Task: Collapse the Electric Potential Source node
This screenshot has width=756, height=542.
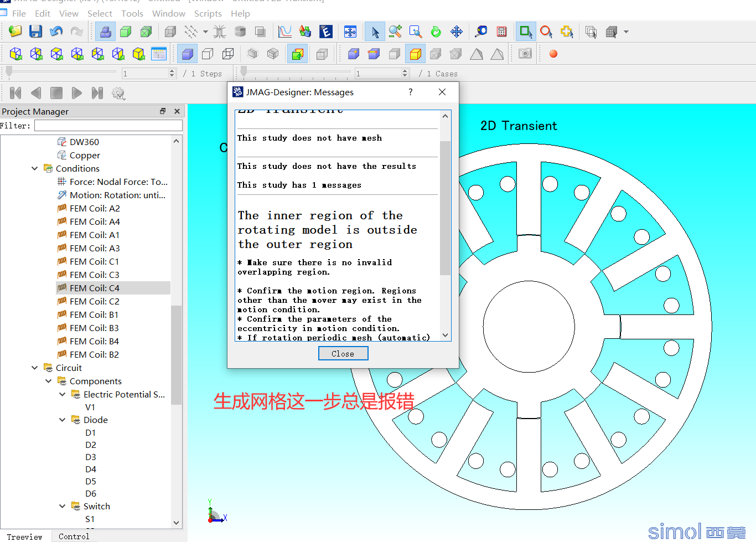Action: 62,394
